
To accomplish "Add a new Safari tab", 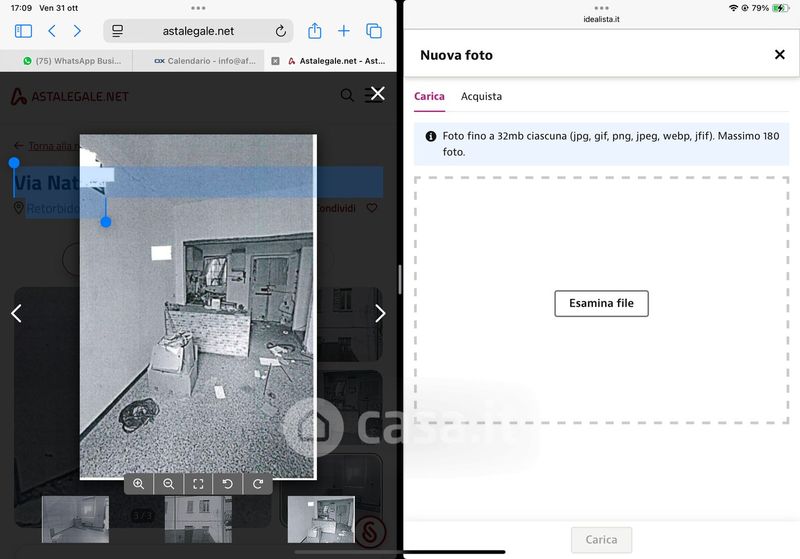I will 344,31.
